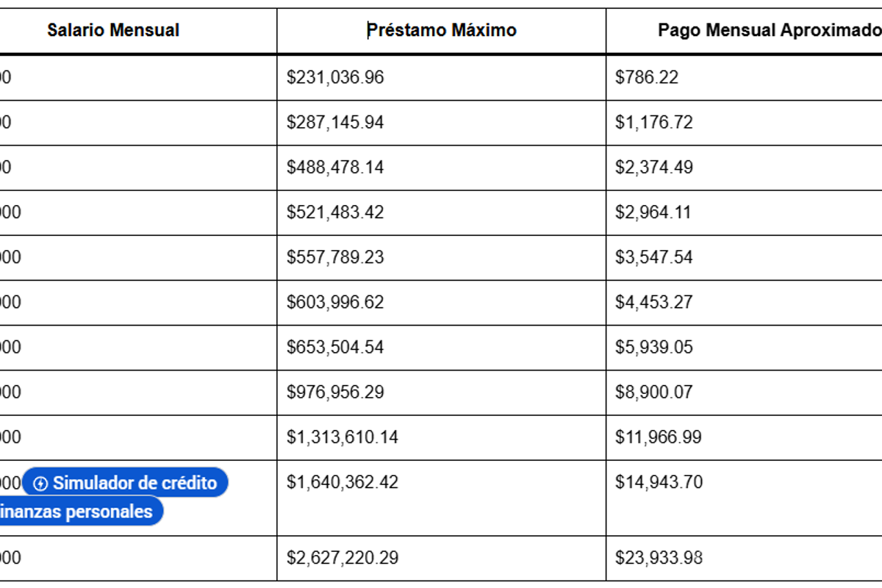Select the $23,933.98 payment cell
The width and height of the screenshot is (882, 588).
click(659, 558)
